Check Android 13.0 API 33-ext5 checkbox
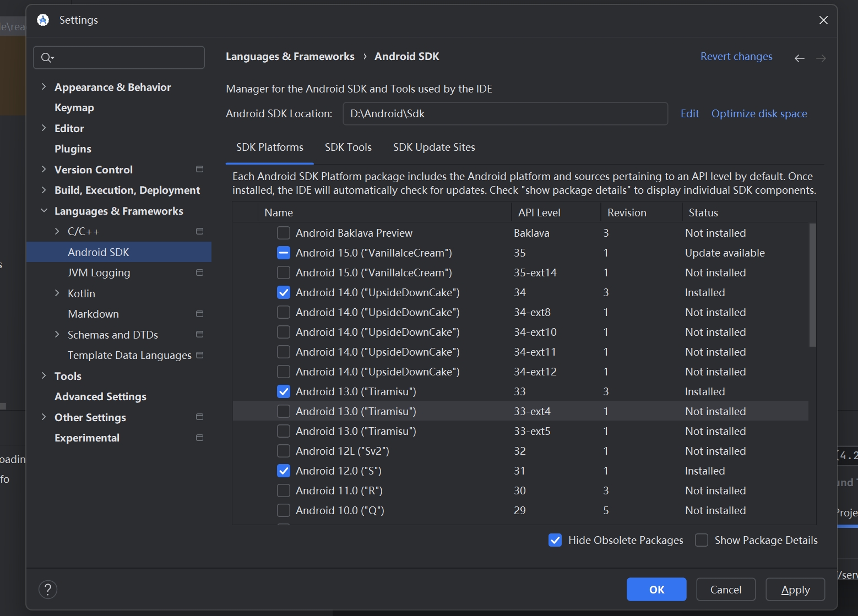This screenshot has width=858, height=616. tap(284, 431)
